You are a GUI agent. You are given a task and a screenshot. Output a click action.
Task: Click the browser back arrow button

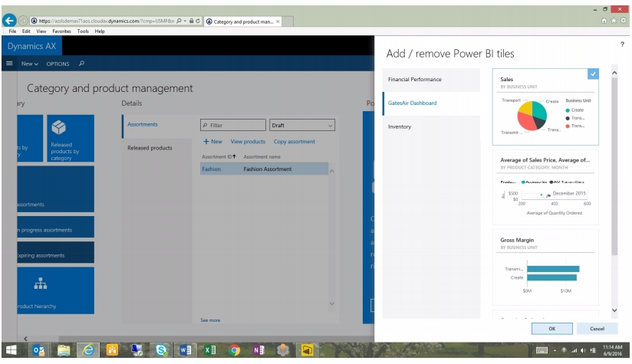point(9,21)
